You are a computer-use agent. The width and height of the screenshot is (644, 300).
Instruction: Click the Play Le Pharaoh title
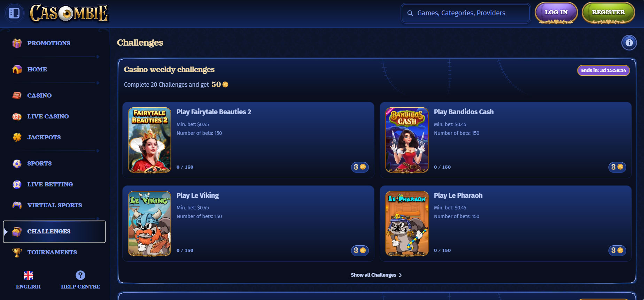(x=458, y=195)
